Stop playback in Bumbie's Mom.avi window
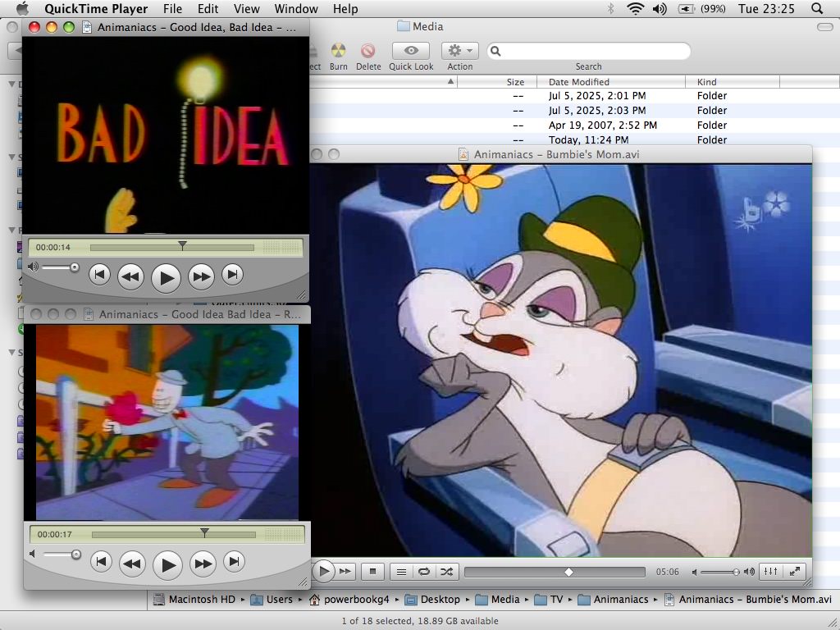 (x=373, y=572)
